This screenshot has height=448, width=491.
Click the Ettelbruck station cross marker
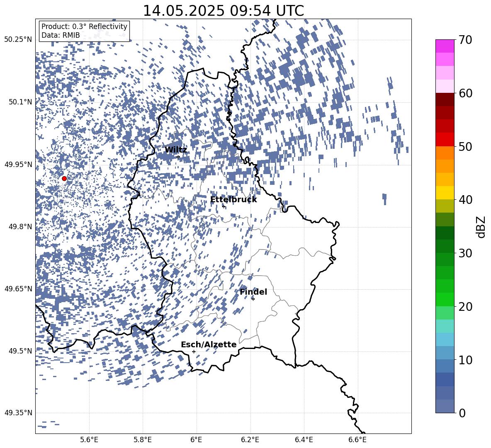(224, 206)
